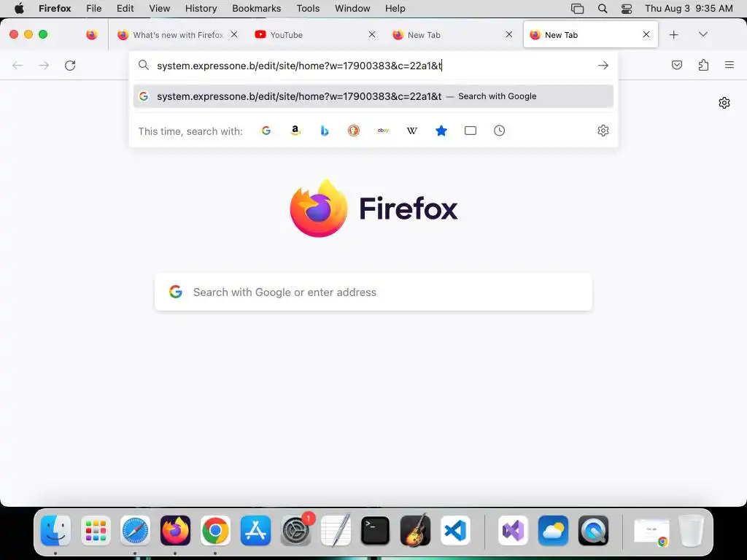Image resolution: width=747 pixels, height=560 pixels.
Task: Go back with the back arrow
Action: pyautogui.click(x=18, y=65)
